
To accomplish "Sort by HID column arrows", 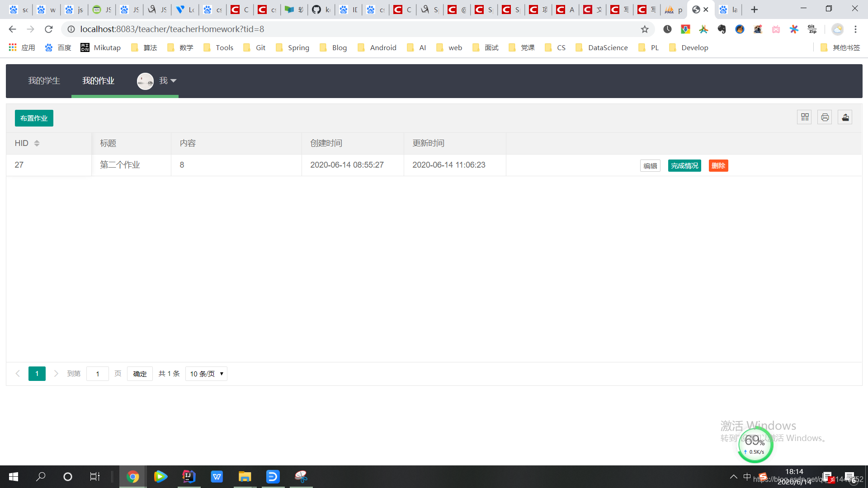I will (x=37, y=143).
